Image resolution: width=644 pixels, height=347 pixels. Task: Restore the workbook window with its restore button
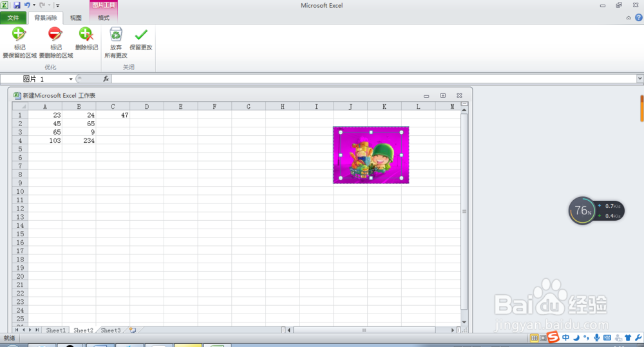443,95
